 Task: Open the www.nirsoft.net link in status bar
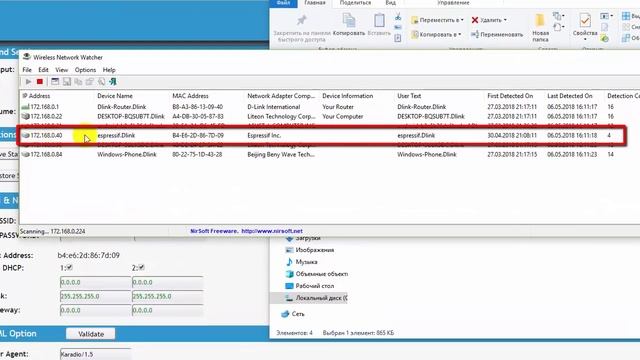coord(272,231)
